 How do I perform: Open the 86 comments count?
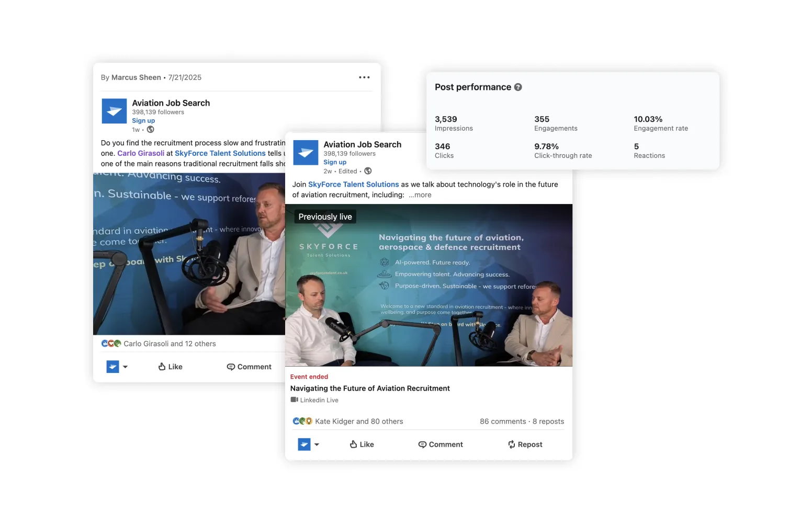point(503,421)
